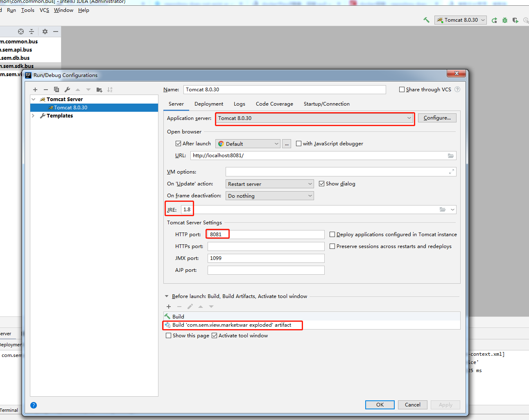This screenshot has width=529, height=420.
Task: Select the Tomcat 8.0.30 configuration in tree
Action: click(94, 108)
